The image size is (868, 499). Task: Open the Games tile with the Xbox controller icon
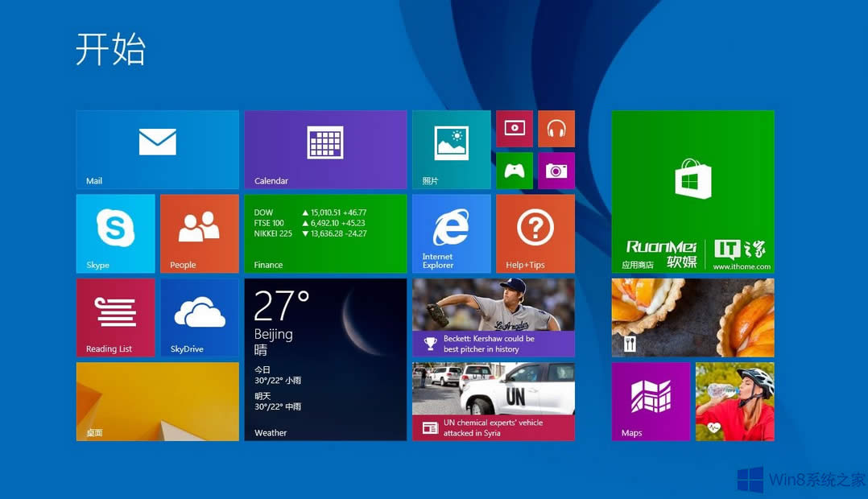click(x=515, y=171)
